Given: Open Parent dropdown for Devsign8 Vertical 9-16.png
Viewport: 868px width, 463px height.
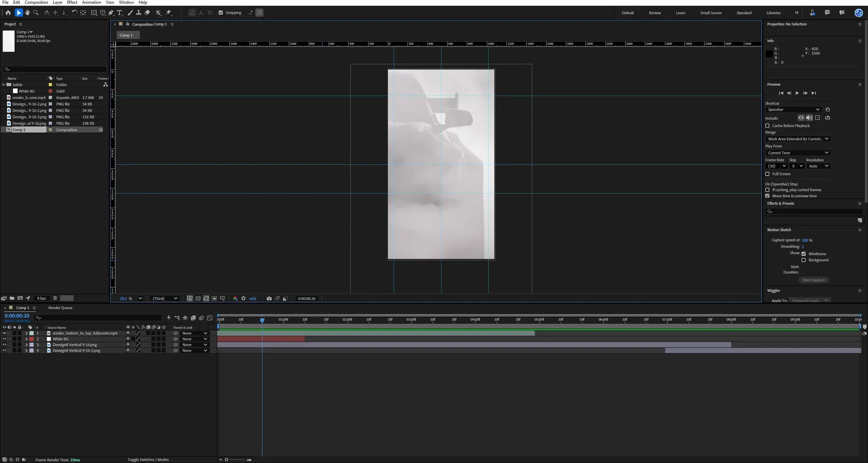Looking at the screenshot, I should pyautogui.click(x=195, y=345).
